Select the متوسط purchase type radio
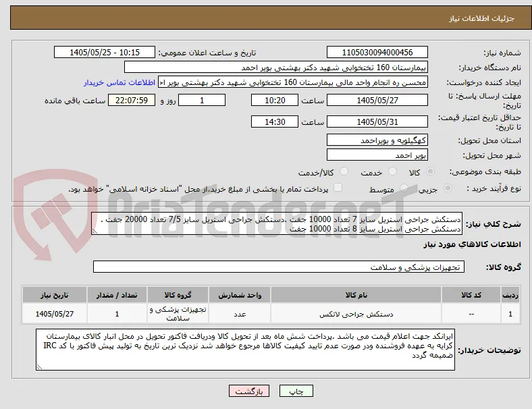 tap(404, 188)
